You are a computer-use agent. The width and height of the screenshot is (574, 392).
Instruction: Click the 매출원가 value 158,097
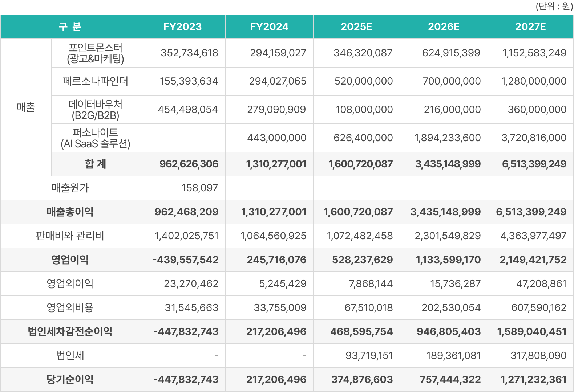(x=200, y=188)
